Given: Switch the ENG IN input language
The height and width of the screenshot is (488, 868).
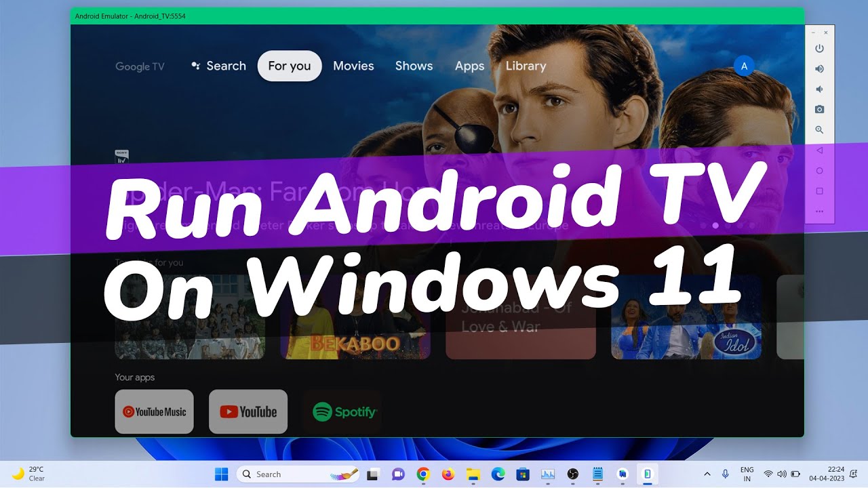Looking at the screenshot, I should pos(747,474).
